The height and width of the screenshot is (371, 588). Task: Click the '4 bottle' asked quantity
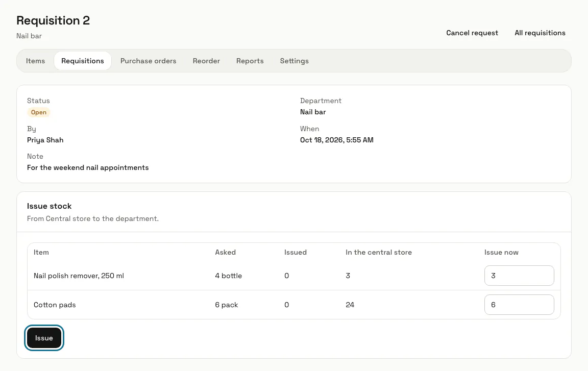pos(228,276)
